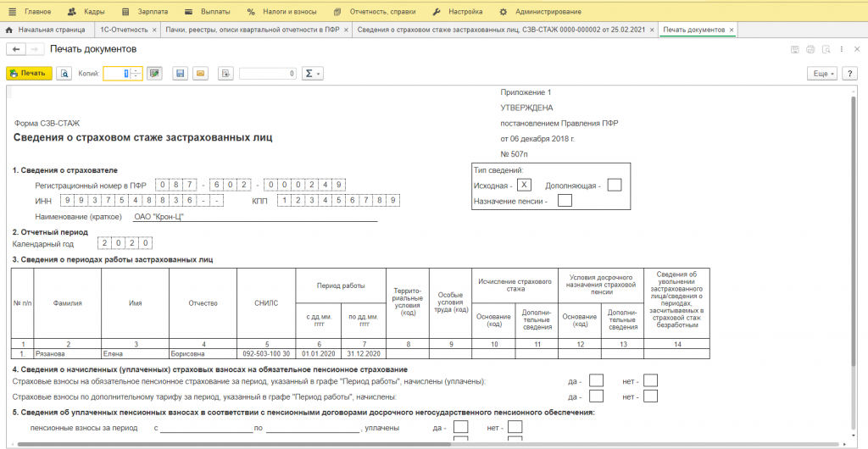Close the Печать документов tab
The image size is (868, 449).
(x=732, y=30)
